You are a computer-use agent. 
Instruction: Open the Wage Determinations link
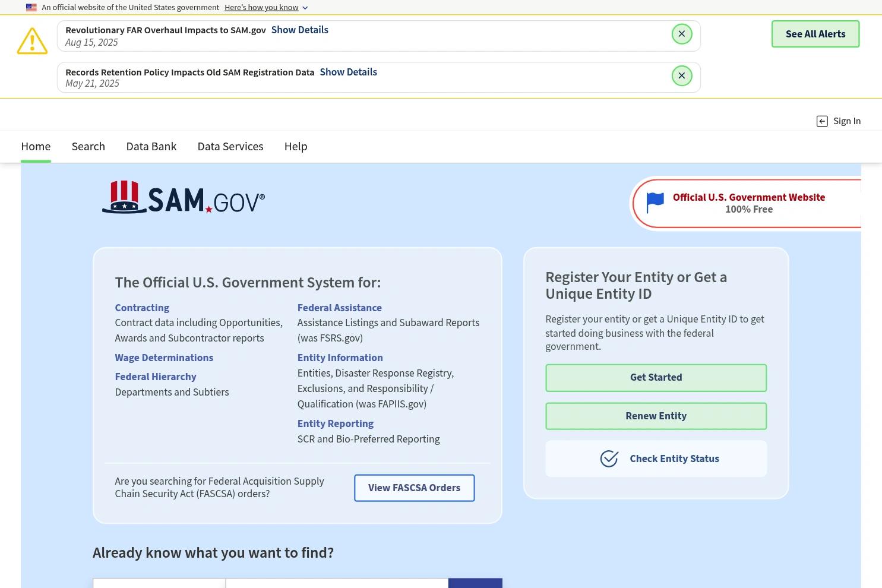(x=164, y=357)
